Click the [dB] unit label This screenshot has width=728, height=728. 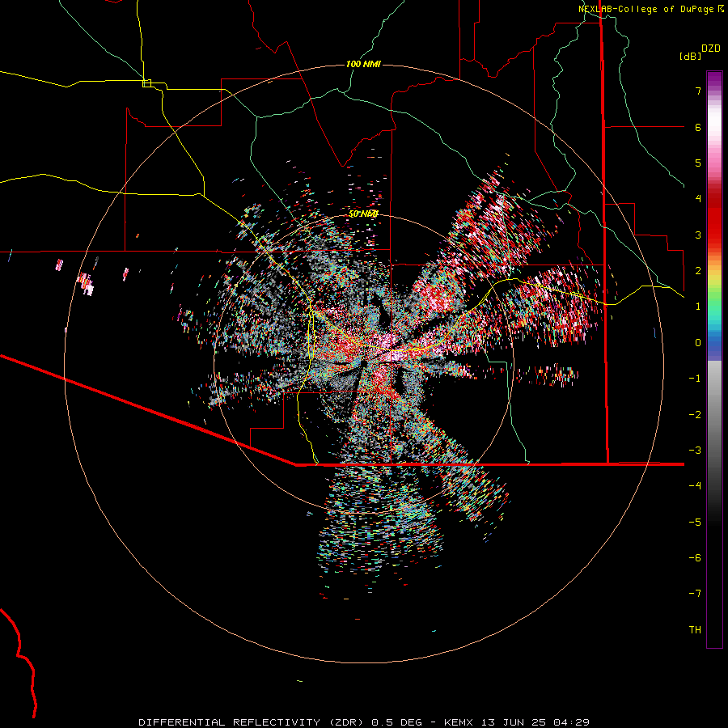tap(691, 56)
